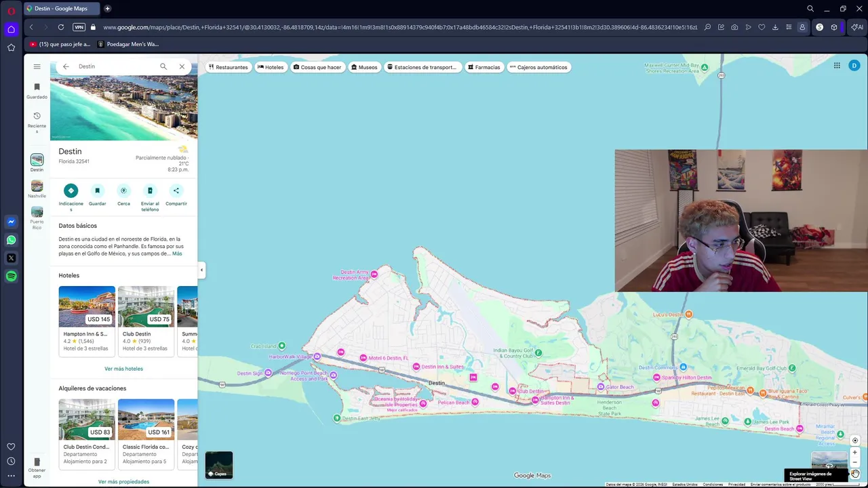868x488 pixels.
Task: Select the Museos chip
Action: [364, 67]
